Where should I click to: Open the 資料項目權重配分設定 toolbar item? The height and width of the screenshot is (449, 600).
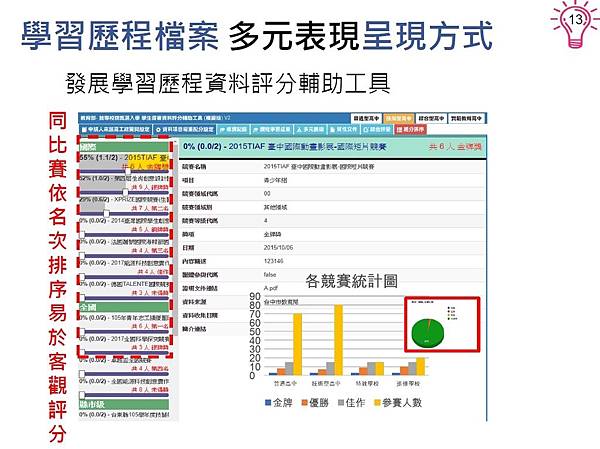click(x=185, y=129)
